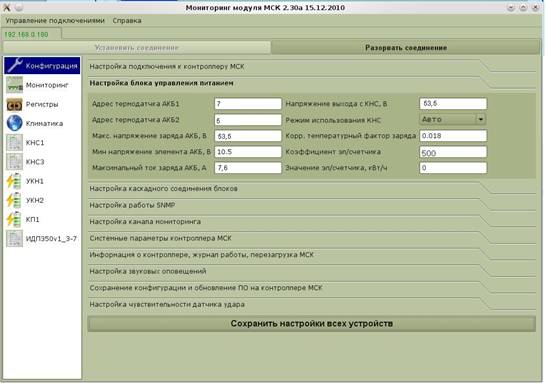Screen dimensions: 547x383
Task: Click the window menu icon in title bar
Action: [x=7, y=7]
